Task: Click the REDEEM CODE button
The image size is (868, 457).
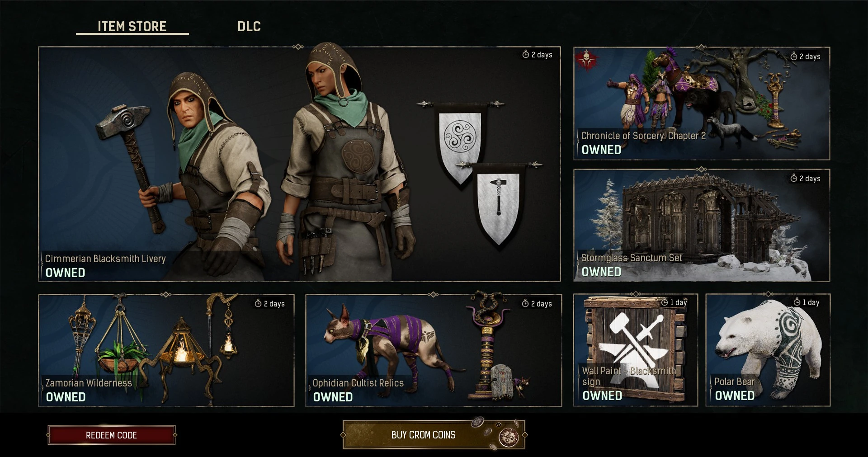Action: [x=111, y=435]
